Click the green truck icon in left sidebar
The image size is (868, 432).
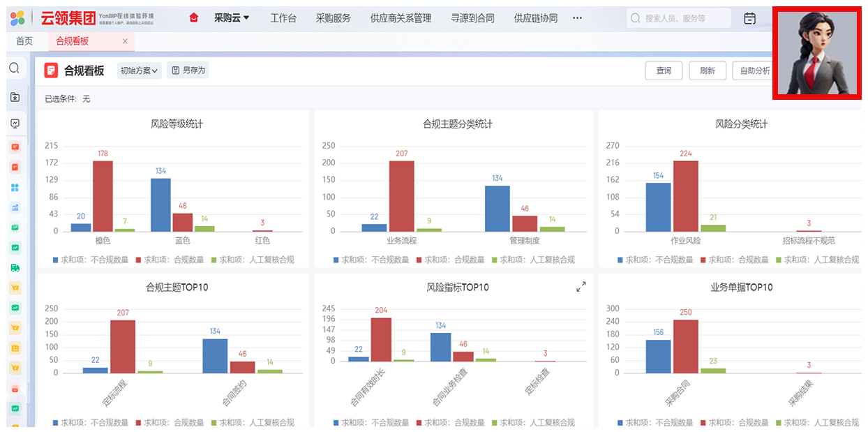point(15,267)
